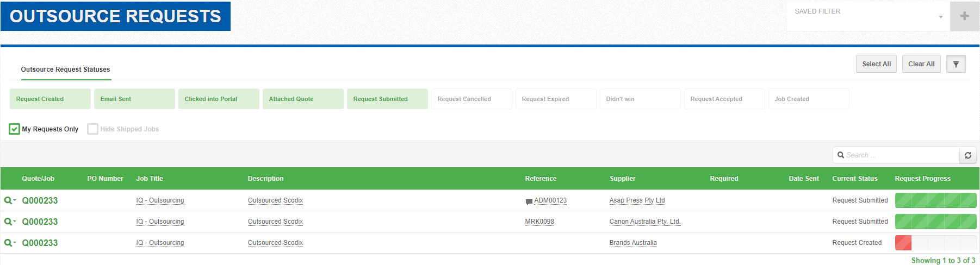Sort by Quote/Job column header

(x=38, y=179)
